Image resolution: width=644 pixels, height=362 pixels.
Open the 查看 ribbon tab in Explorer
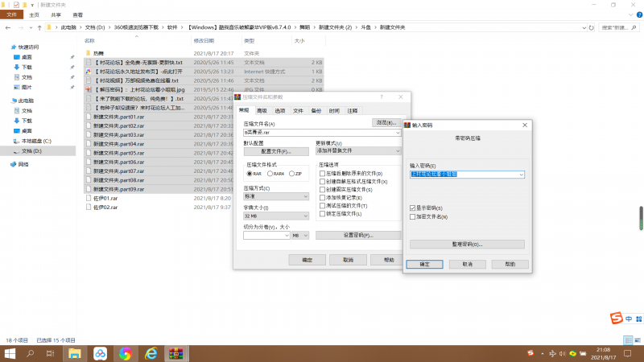(x=77, y=14)
